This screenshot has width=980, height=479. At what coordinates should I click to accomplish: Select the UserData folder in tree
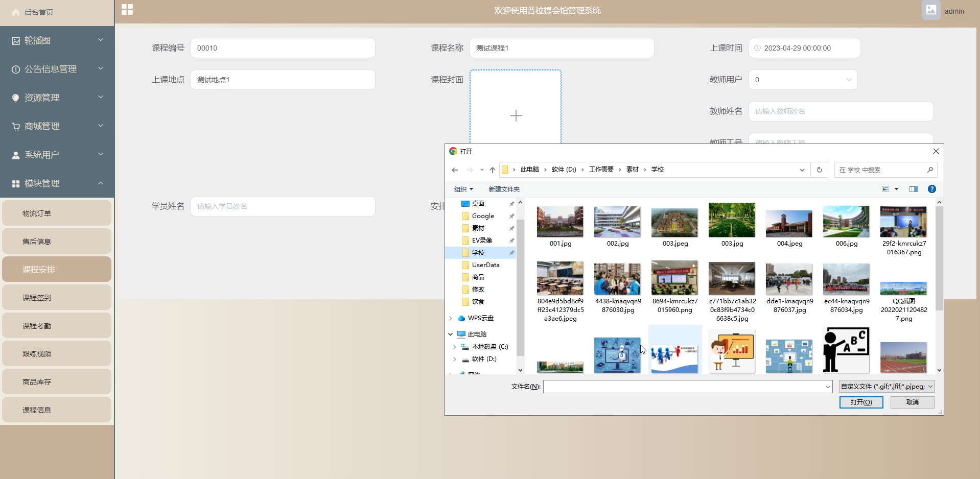tap(485, 265)
